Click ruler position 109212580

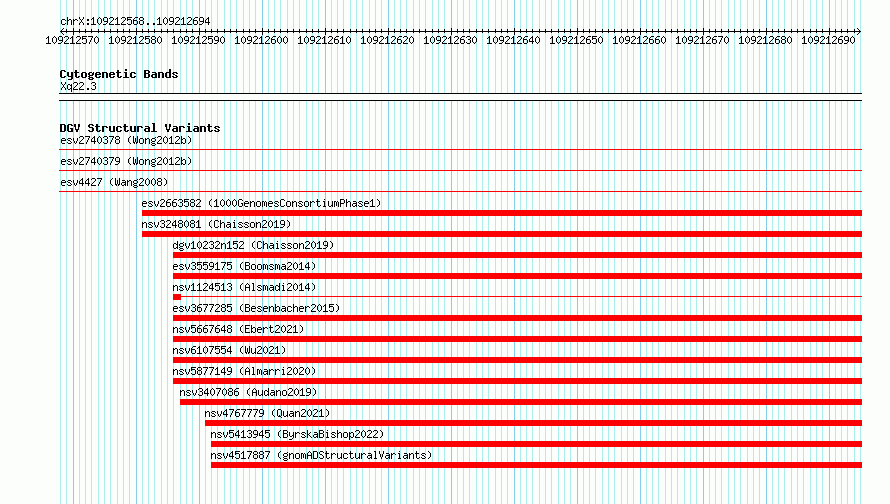(135, 40)
